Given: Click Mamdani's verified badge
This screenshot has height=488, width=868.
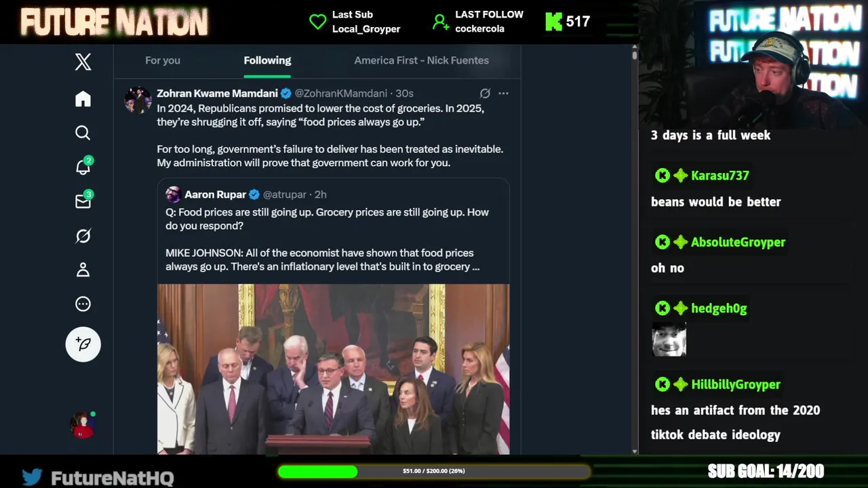Looking at the screenshot, I should click(x=286, y=94).
